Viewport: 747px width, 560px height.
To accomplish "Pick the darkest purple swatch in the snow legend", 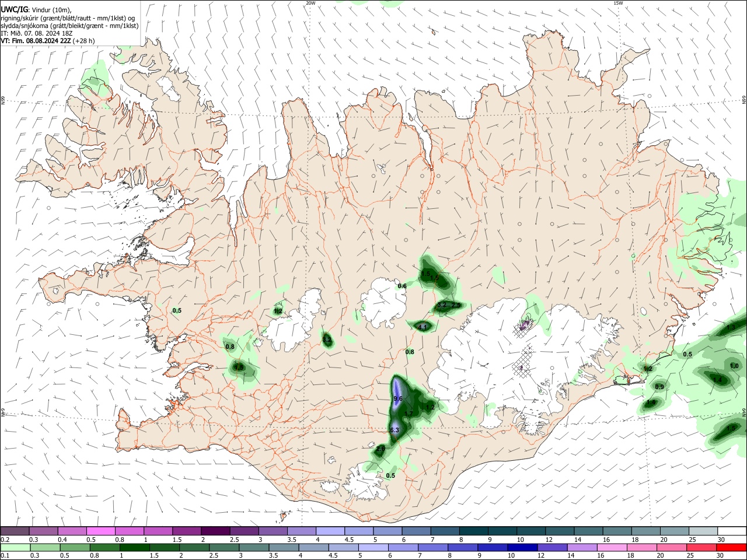I will point(215,531).
